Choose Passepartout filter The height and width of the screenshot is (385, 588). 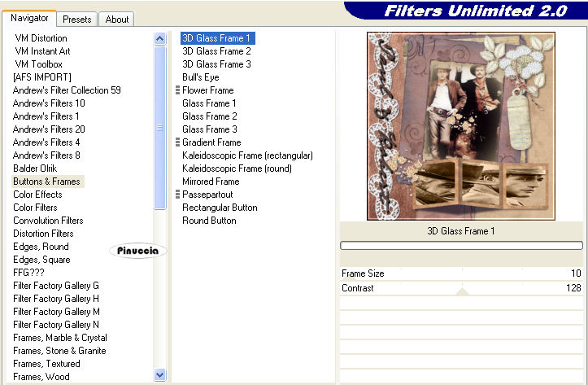click(x=207, y=195)
